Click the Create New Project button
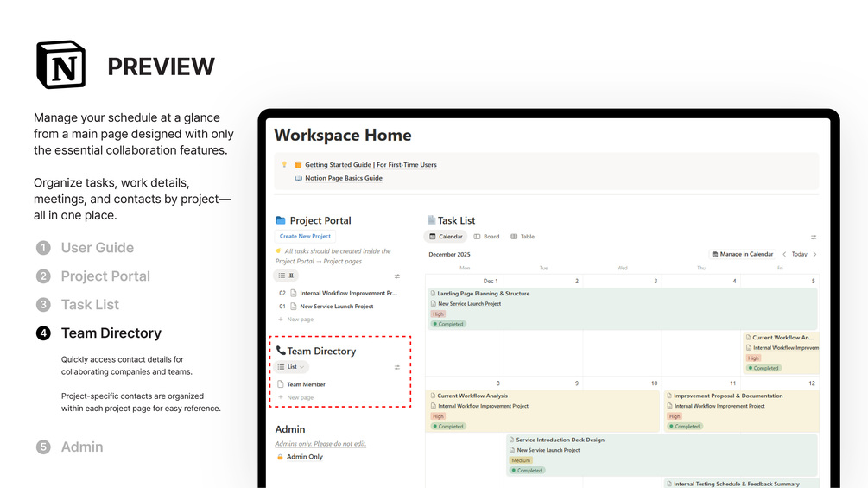This screenshot has width=868, height=488. [305, 237]
